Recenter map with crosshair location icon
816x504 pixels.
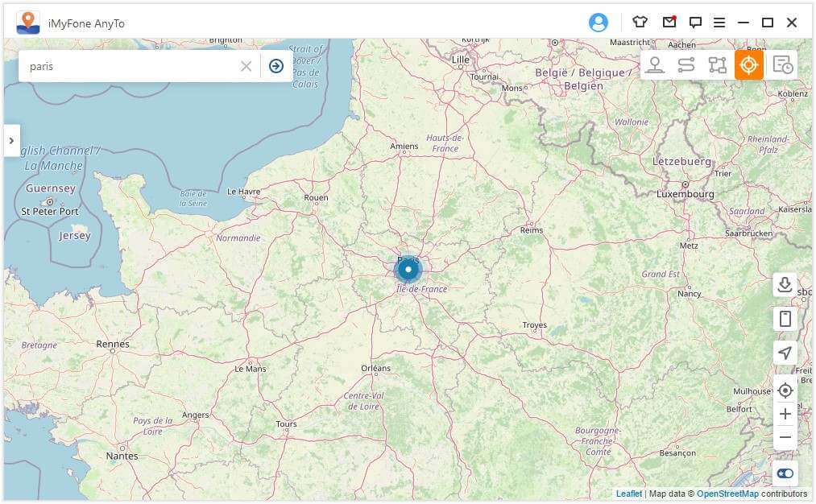[x=785, y=390]
